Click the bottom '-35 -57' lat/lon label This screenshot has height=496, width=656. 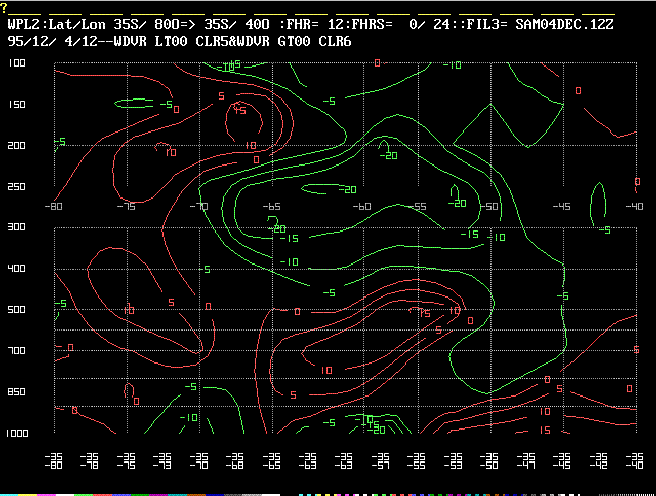click(x=380, y=460)
